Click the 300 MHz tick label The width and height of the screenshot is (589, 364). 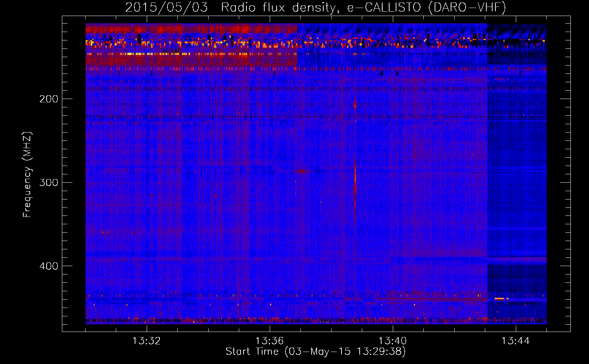click(x=48, y=182)
